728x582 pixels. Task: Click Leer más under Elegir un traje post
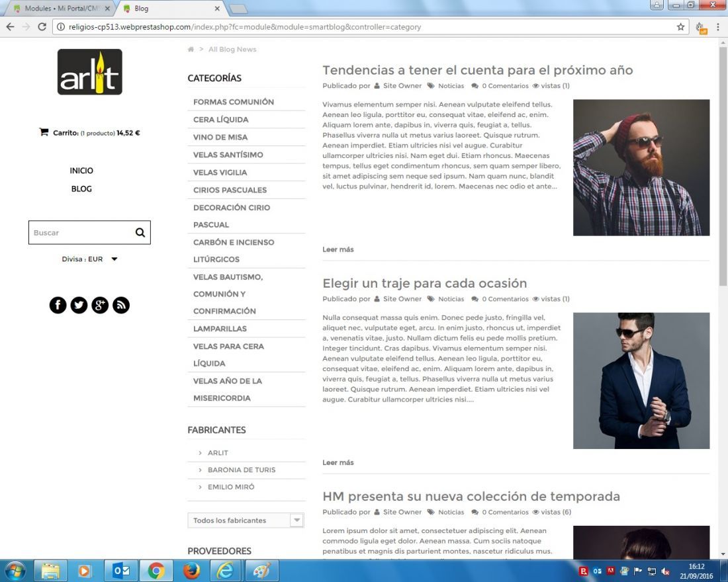(338, 462)
